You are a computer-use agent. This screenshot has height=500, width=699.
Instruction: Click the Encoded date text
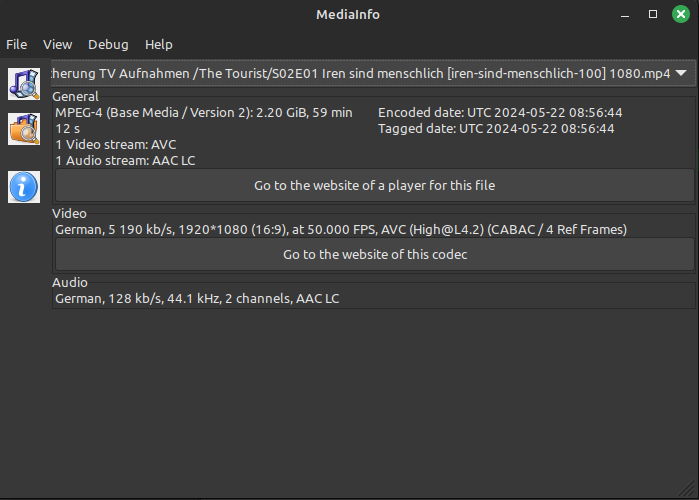500,112
